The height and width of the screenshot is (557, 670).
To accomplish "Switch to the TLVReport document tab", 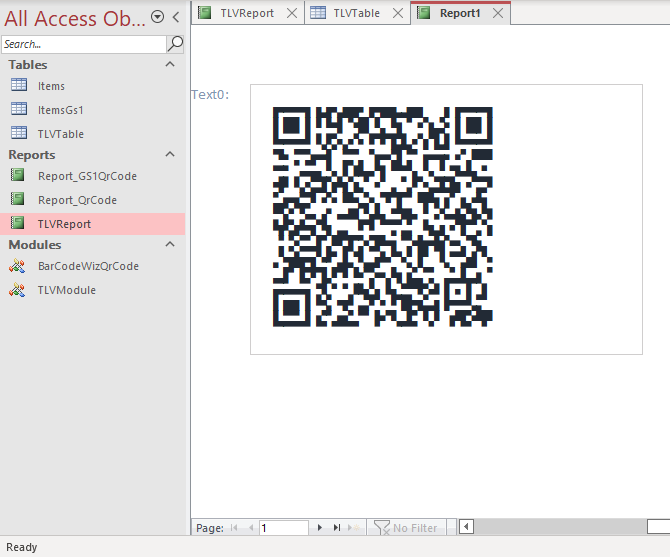I will (x=247, y=13).
